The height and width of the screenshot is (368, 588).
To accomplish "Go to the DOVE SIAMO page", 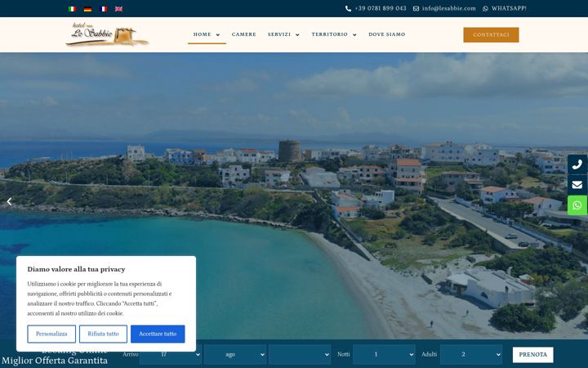I will [x=386, y=34].
